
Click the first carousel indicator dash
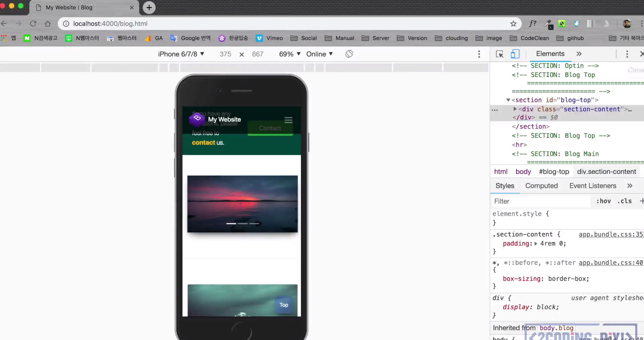pyautogui.click(x=231, y=224)
